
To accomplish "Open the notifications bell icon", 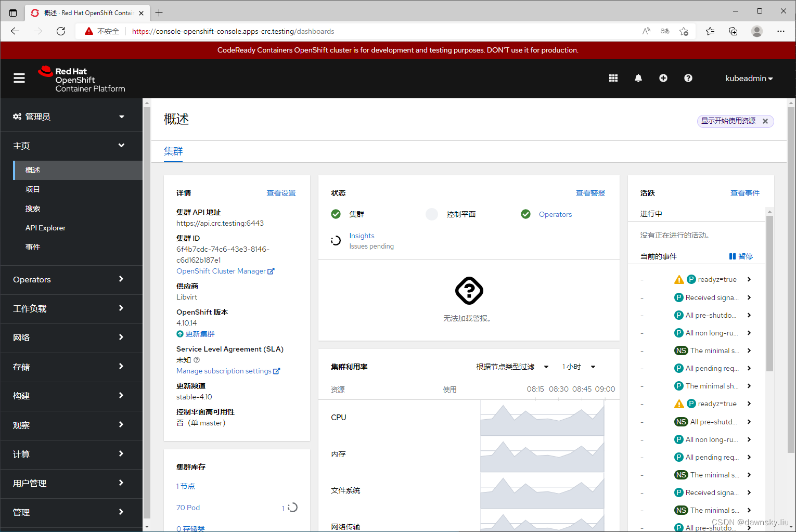I will click(x=638, y=78).
